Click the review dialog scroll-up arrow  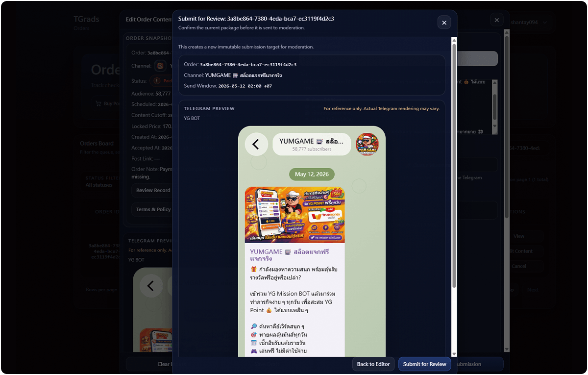[x=454, y=40]
